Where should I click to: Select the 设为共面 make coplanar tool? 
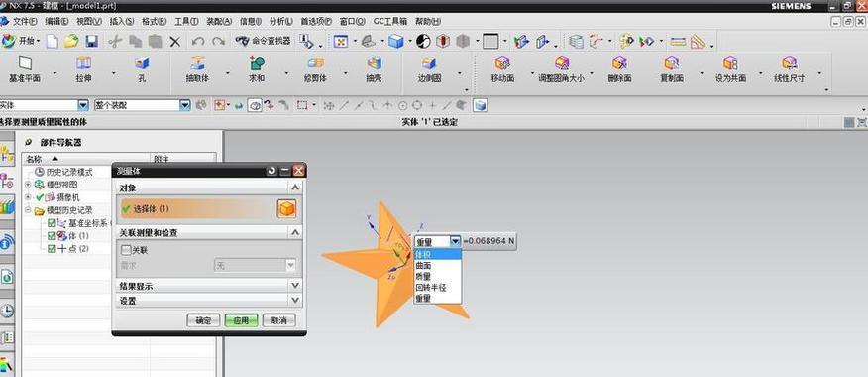click(x=730, y=69)
